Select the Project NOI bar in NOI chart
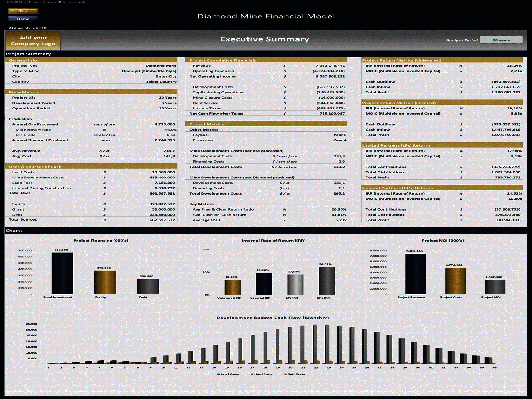The width and height of the screenshot is (532, 399). pyautogui.click(x=495, y=287)
